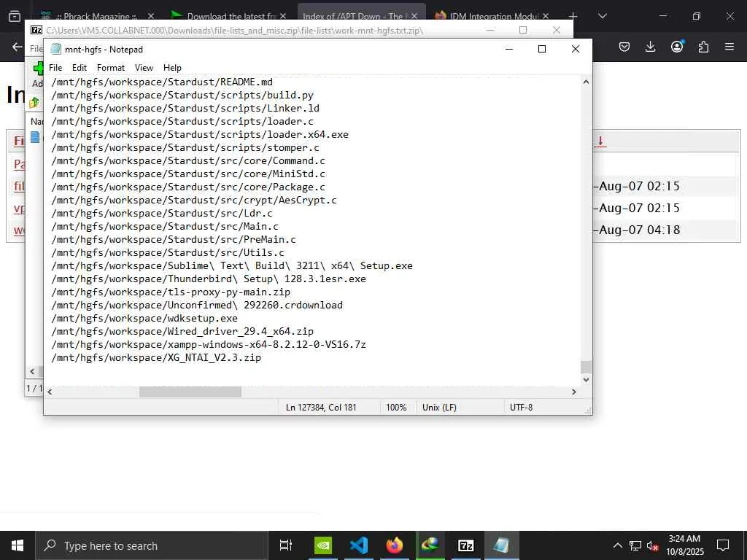Viewport: 747px width, 560px height.
Task: Open the Pocket save icon in Firefox
Action: point(624,47)
